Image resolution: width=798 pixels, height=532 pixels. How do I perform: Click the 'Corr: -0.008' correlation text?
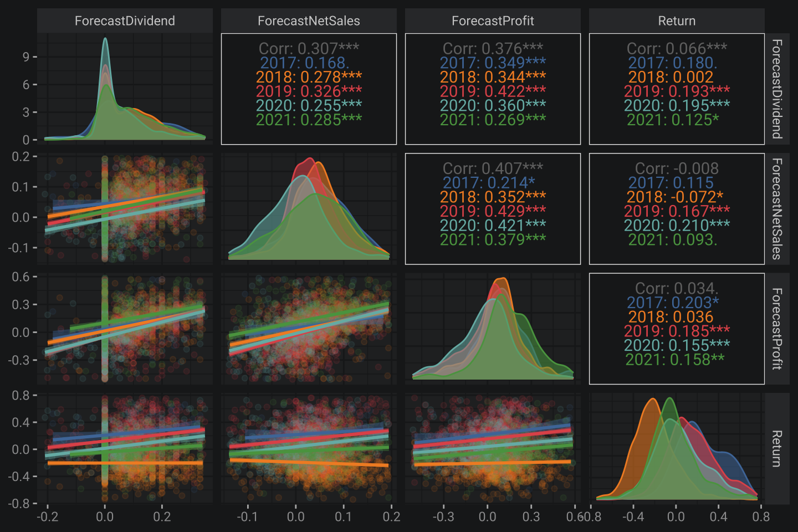[x=677, y=168]
